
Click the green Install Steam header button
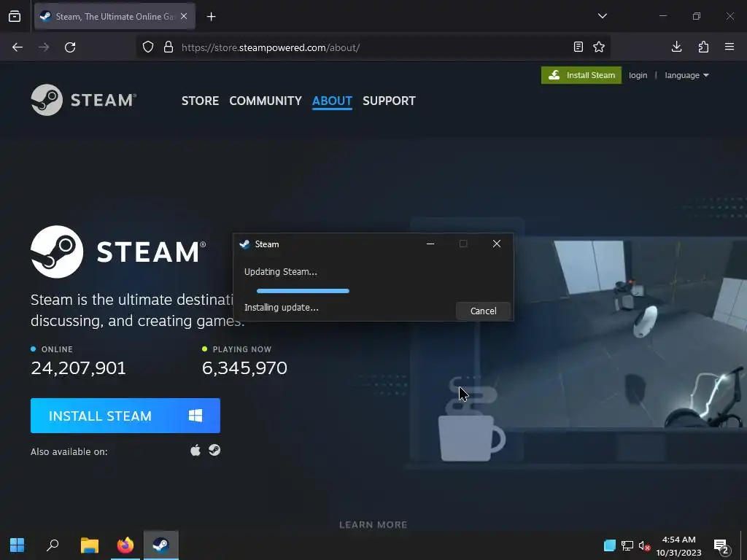(581, 75)
